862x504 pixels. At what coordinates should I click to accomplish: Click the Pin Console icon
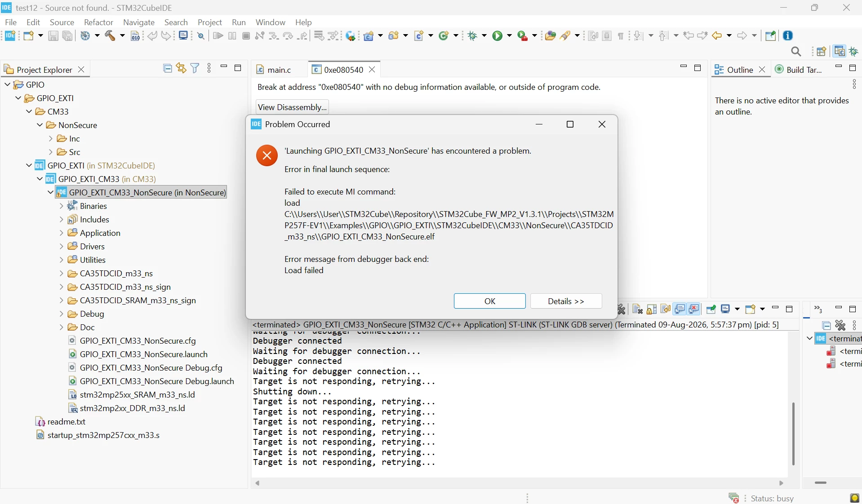[x=711, y=309]
